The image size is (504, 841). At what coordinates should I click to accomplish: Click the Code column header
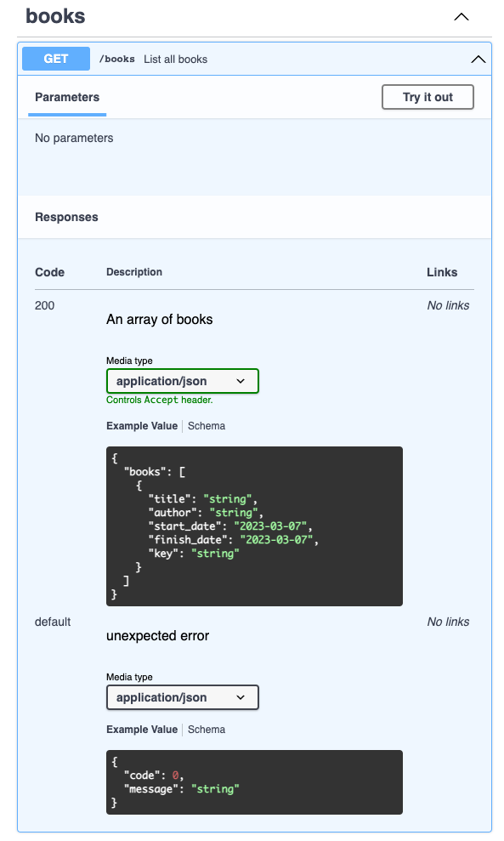click(49, 272)
